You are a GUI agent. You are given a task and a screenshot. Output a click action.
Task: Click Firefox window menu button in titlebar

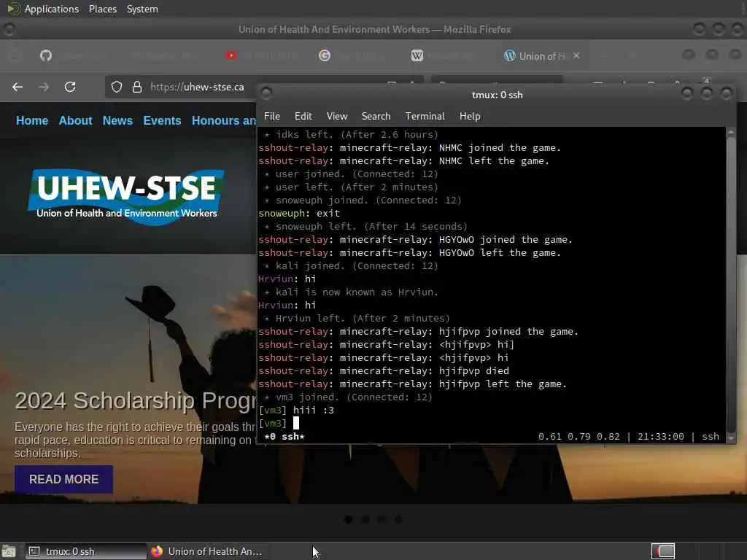[9, 29]
